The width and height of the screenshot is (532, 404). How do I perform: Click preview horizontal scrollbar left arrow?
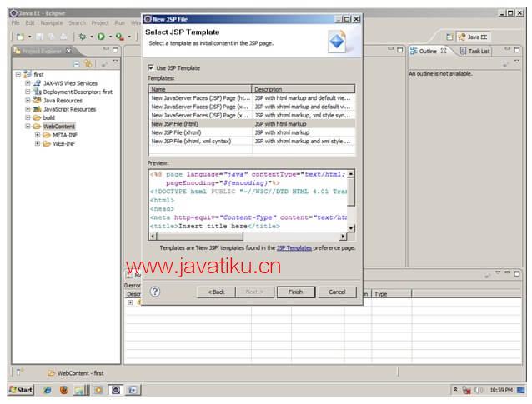[x=153, y=237]
